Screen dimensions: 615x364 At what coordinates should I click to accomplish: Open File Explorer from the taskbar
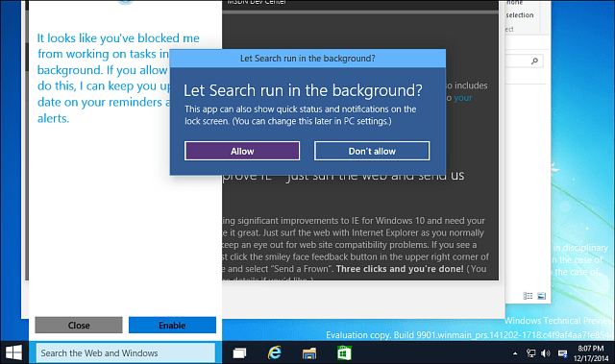click(x=309, y=353)
